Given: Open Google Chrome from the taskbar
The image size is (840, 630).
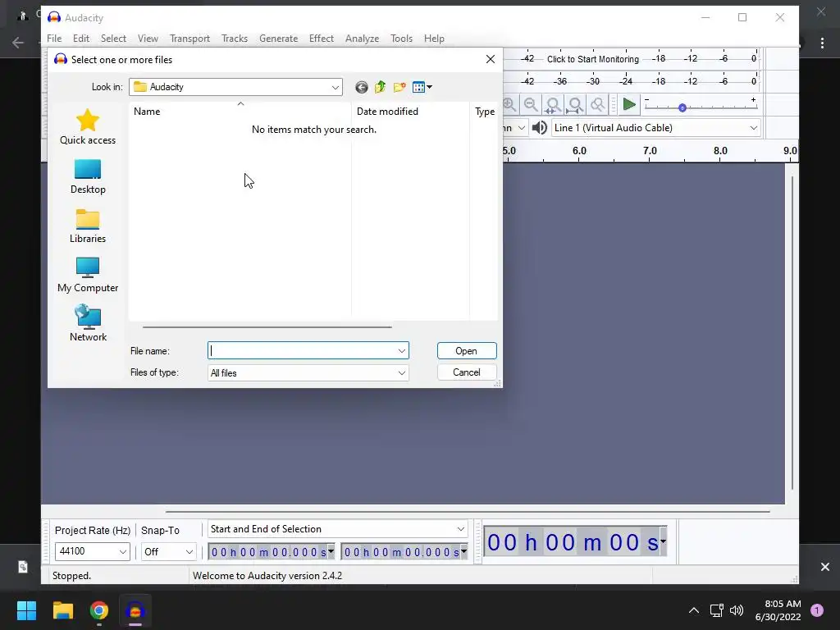Looking at the screenshot, I should [99, 610].
